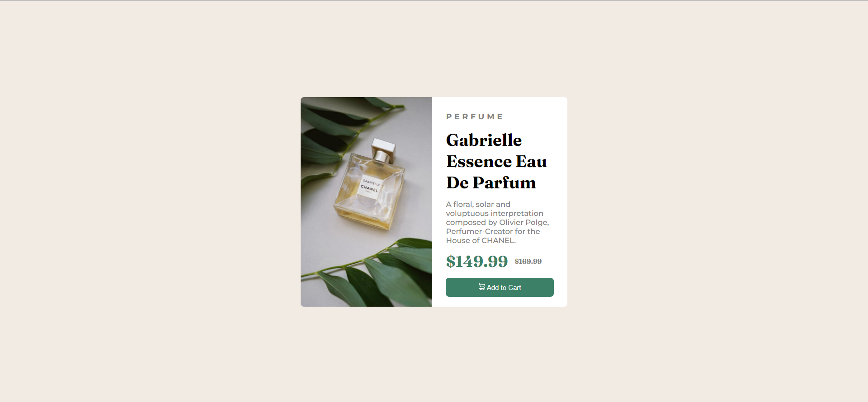The height and width of the screenshot is (402, 868).
Task: Click the $149.99 sale price
Action: [x=477, y=261]
